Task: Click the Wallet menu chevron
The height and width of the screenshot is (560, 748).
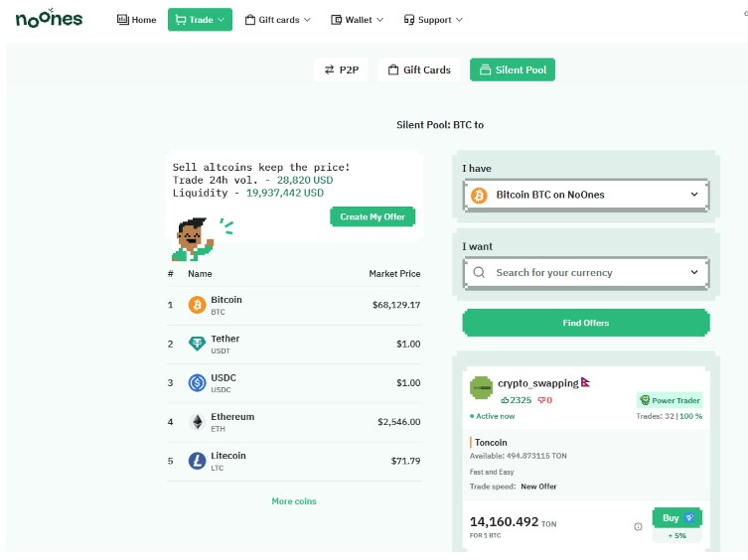Action: click(380, 20)
